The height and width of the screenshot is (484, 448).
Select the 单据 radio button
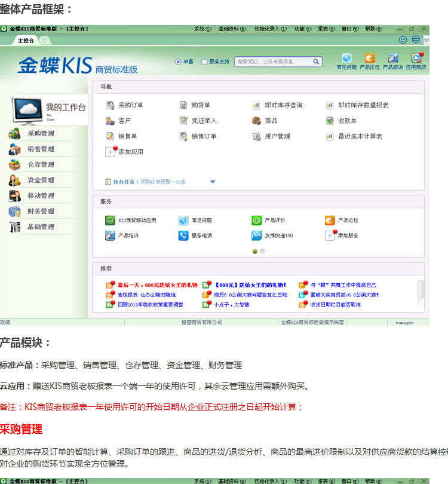pos(178,62)
